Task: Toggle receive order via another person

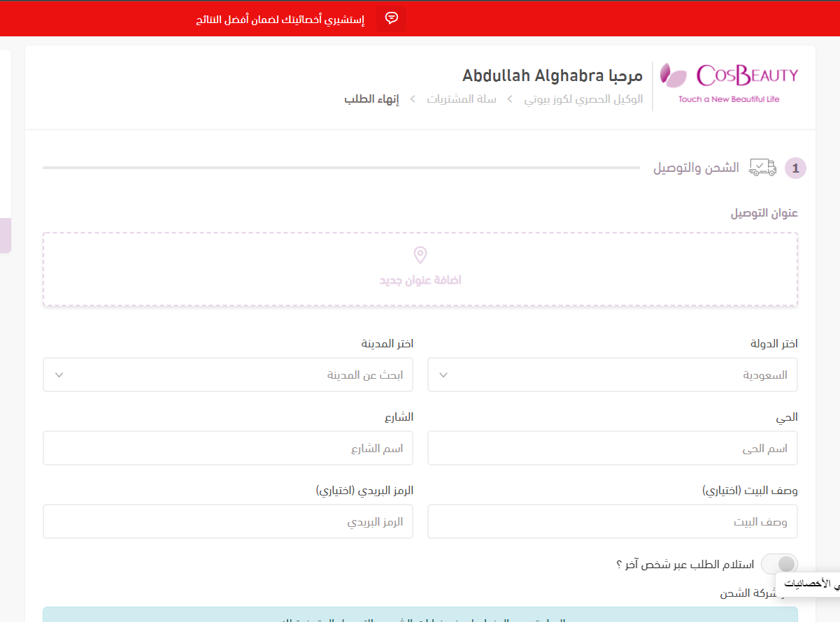Action: pyautogui.click(x=779, y=564)
